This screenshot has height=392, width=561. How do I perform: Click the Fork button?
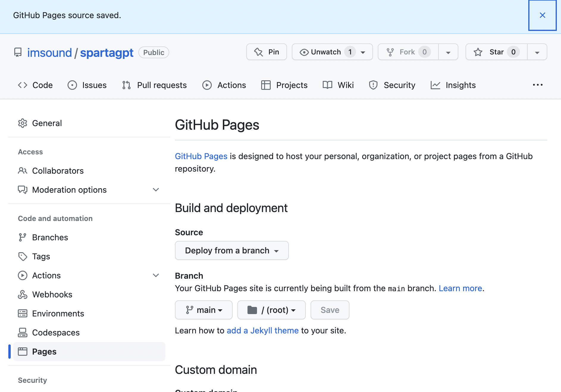(x=408, y=52)
